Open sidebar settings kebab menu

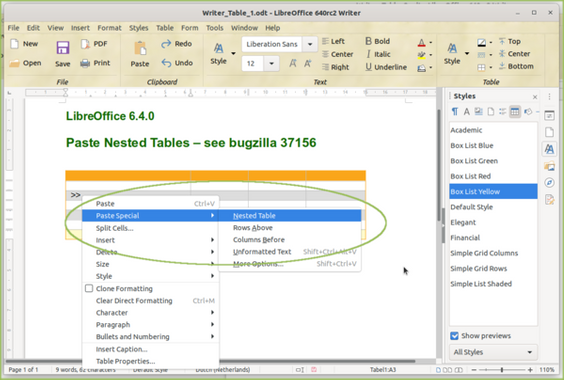(549, 96)
